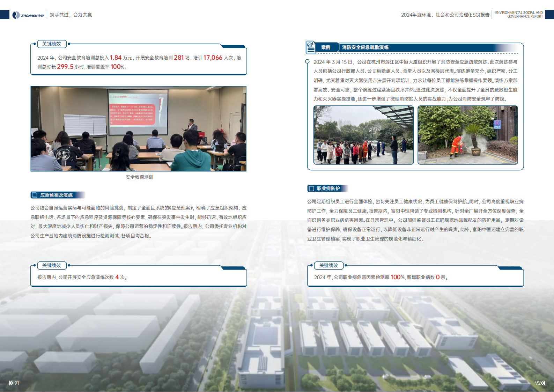
Task: Click the double-arrow icon next to page 92
Action: [x=543, y=383]
